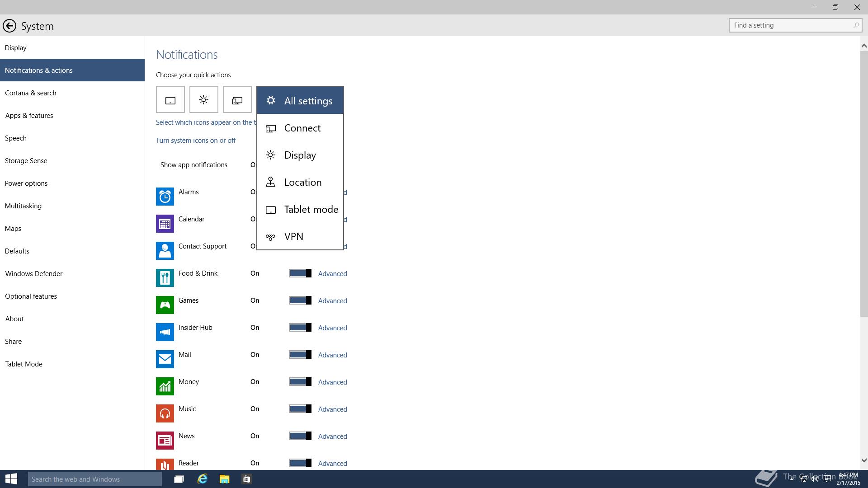
Task: Choose VPN in the quick action dropdown
Action: click(300, 236)
